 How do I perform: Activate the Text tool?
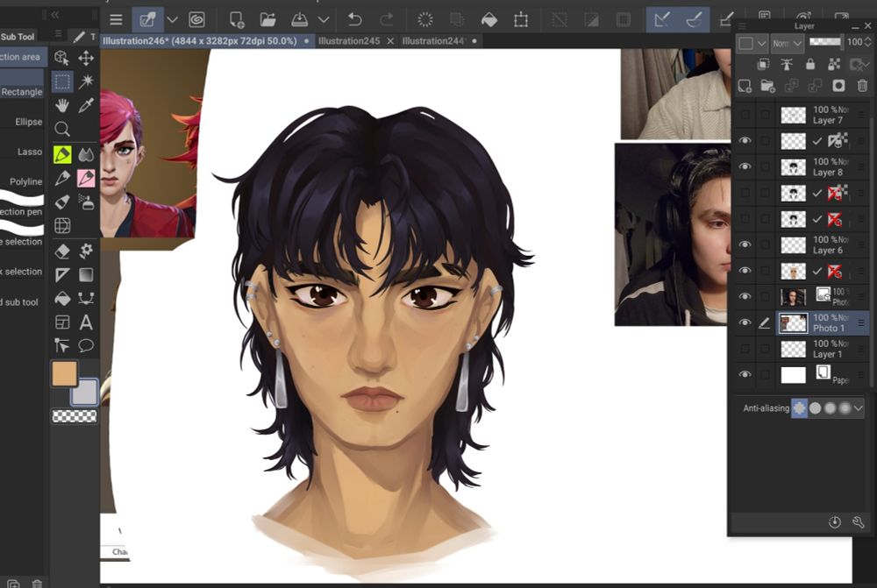86,322
